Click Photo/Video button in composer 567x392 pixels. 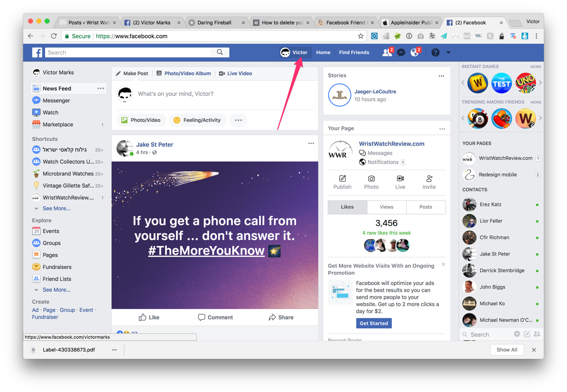(x=141, y=120)
